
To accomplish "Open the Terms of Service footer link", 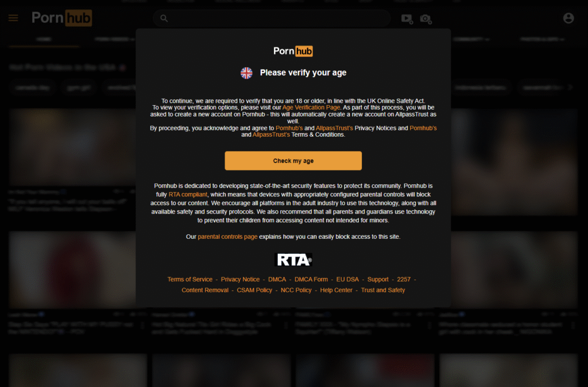I will (x=189, y=280).
